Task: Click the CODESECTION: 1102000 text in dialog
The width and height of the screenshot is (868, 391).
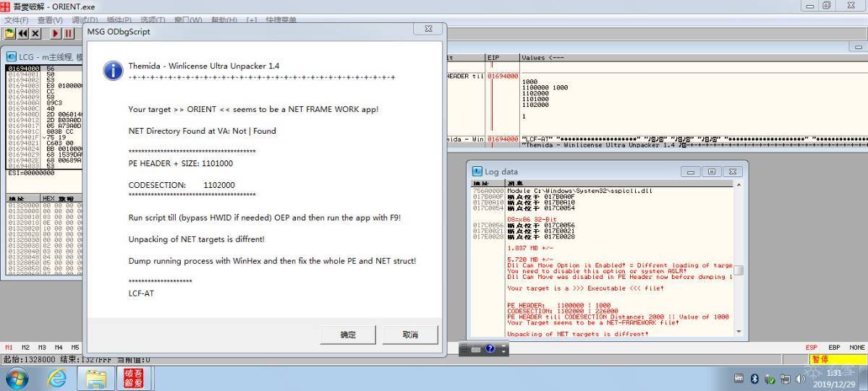Action: coord(182,185)
